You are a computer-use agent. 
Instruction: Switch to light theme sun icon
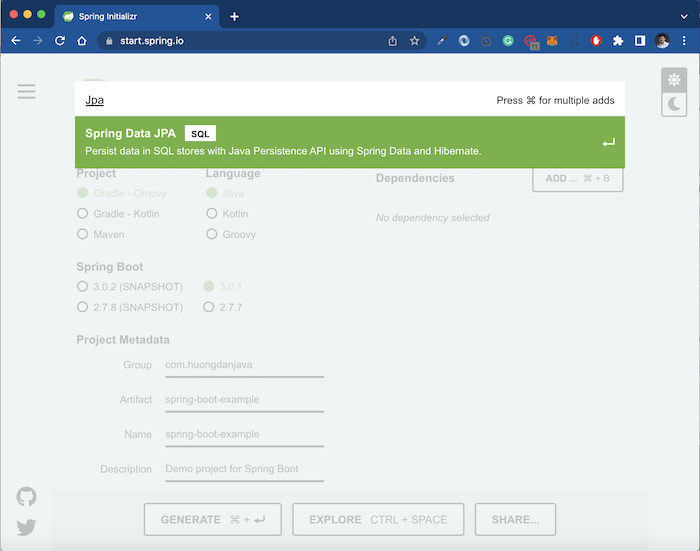point(674,80)
